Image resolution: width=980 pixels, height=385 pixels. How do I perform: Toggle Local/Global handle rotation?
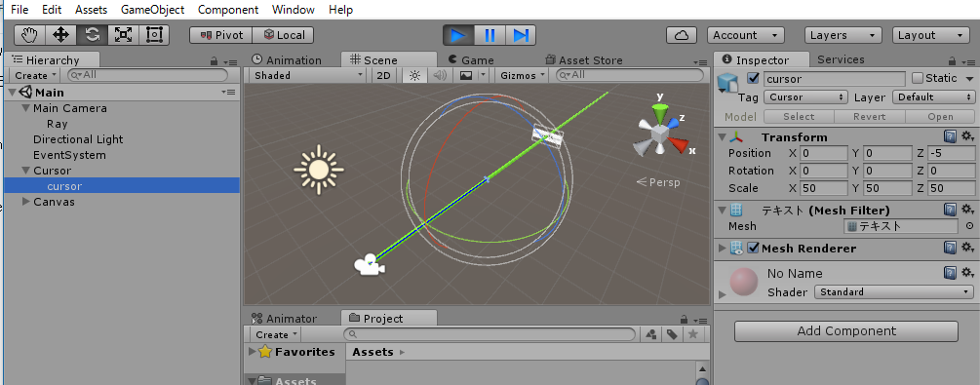(x=283, y=35)
